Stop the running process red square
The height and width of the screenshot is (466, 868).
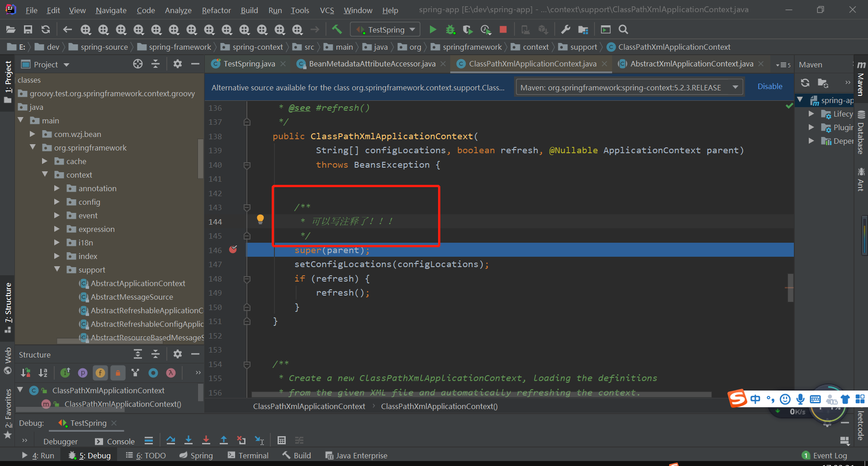tap(503, 29)
